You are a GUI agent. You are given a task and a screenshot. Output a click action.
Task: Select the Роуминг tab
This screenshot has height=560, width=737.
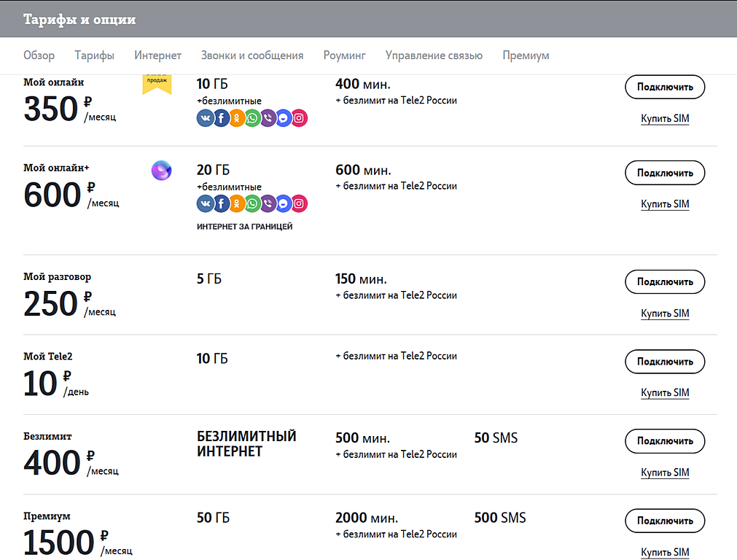tap(345, 55)
